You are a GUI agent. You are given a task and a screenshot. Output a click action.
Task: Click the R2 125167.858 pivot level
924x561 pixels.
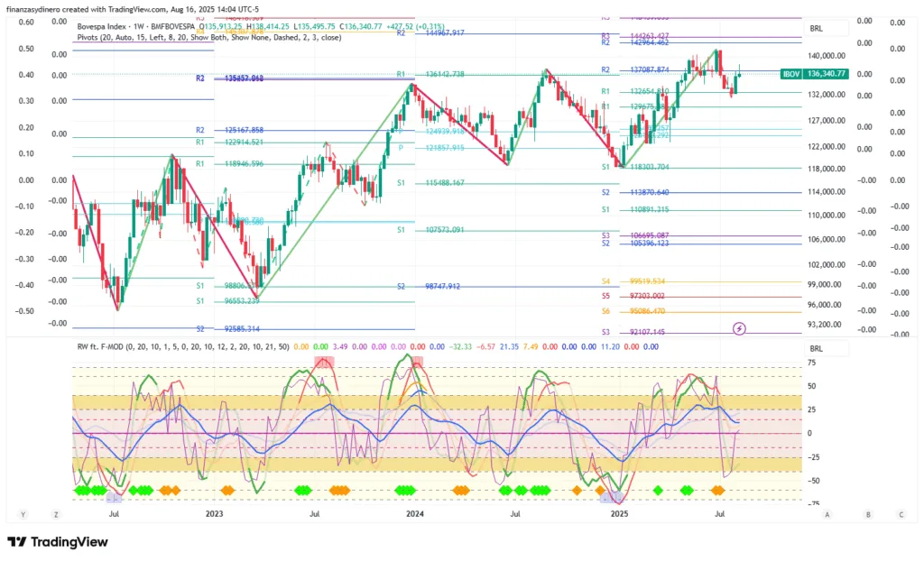pos(230,130)
